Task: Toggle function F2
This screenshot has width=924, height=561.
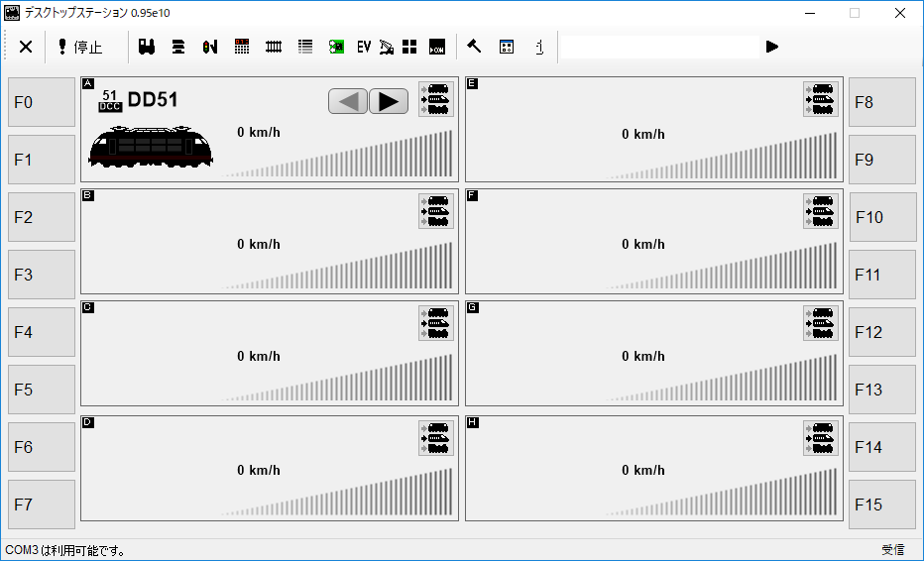Action: point(42,217)
